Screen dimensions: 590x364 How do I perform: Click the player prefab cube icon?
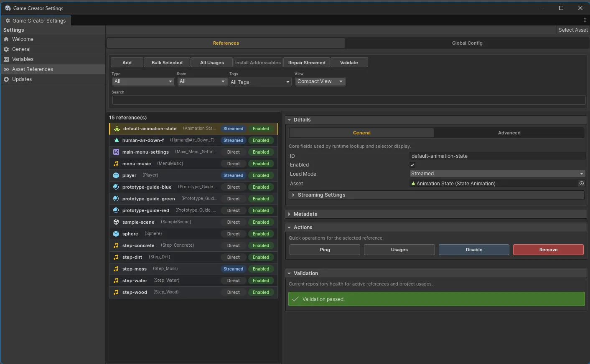click(x=116, y=175)
